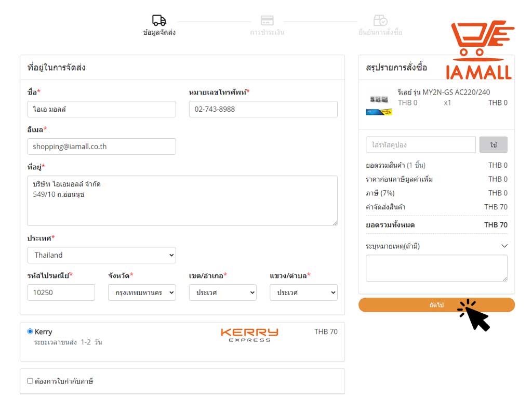Click the delivery truck shipping step icon

tap(159, 20)
